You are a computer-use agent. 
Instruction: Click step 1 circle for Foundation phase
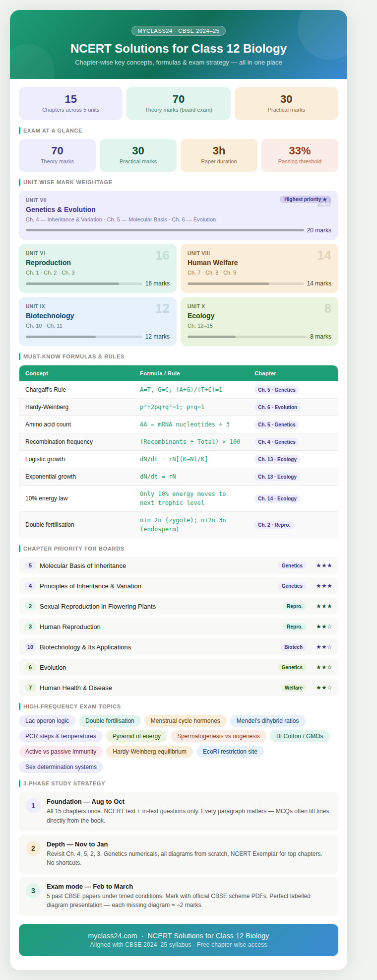[x=33, y=806]
